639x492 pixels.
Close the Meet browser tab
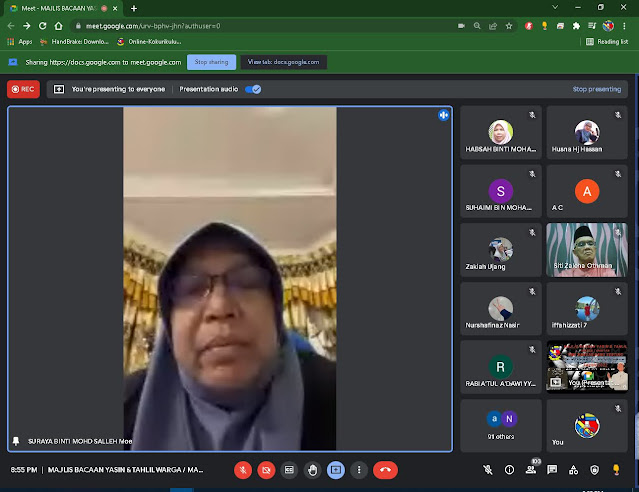[115, 8]
